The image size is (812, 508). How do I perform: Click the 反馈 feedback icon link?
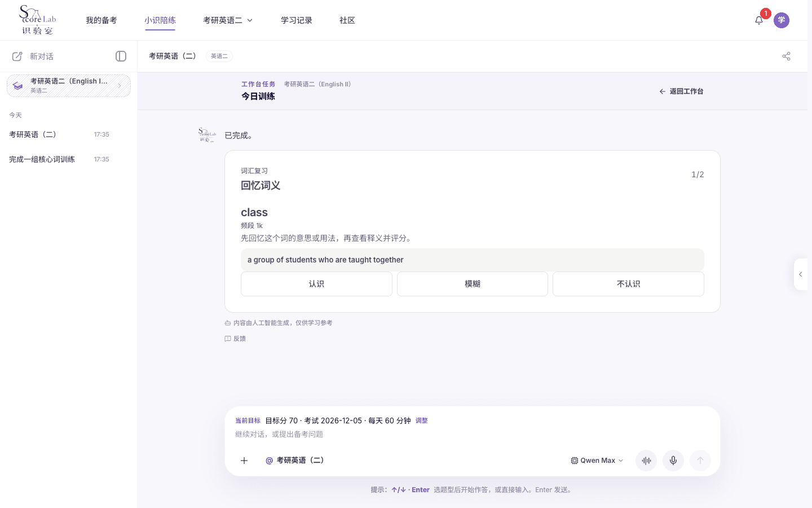tap(235, 339)
